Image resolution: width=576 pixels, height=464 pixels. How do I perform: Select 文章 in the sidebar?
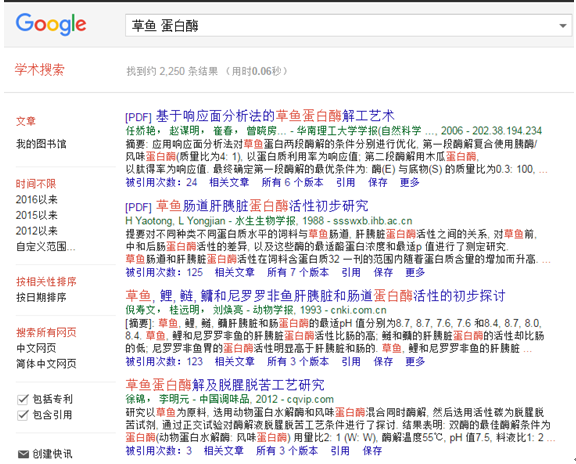coord(26,121)
